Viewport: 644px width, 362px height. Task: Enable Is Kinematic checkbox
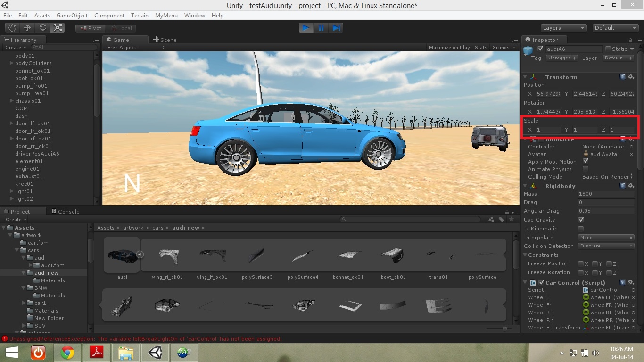click(581, 229)
